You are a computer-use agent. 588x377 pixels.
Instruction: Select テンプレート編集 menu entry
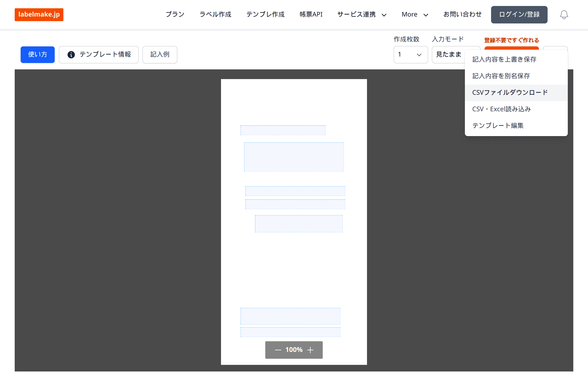(x=516, y=126)
